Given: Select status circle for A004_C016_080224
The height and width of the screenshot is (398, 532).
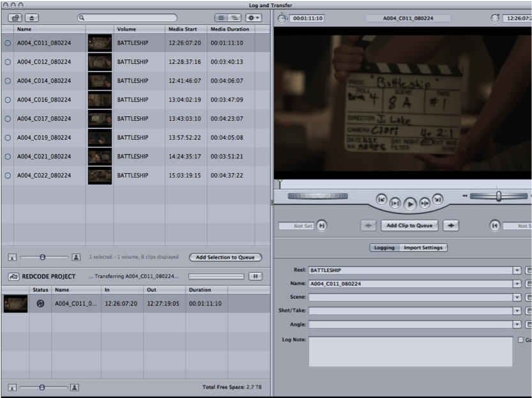Looking at the screenshot, I should click(x=8, y=100).
